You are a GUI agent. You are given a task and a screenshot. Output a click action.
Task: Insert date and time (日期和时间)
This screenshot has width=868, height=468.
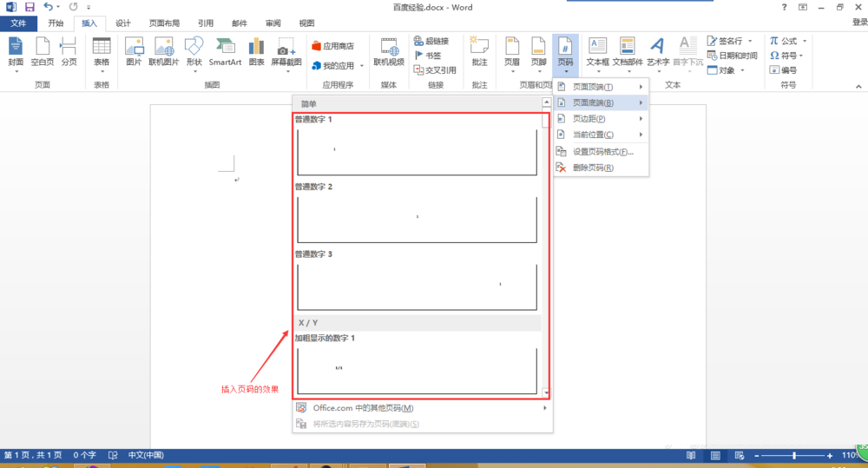(733, 56)
